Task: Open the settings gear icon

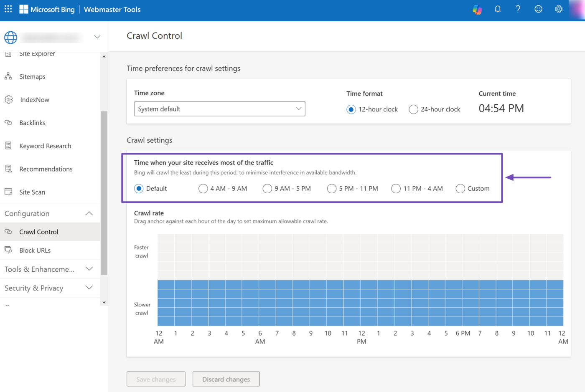Action: pos(559,9)
